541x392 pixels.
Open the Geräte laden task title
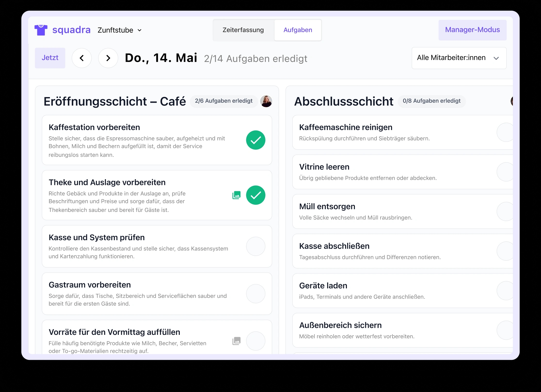(x=323, y=286)
